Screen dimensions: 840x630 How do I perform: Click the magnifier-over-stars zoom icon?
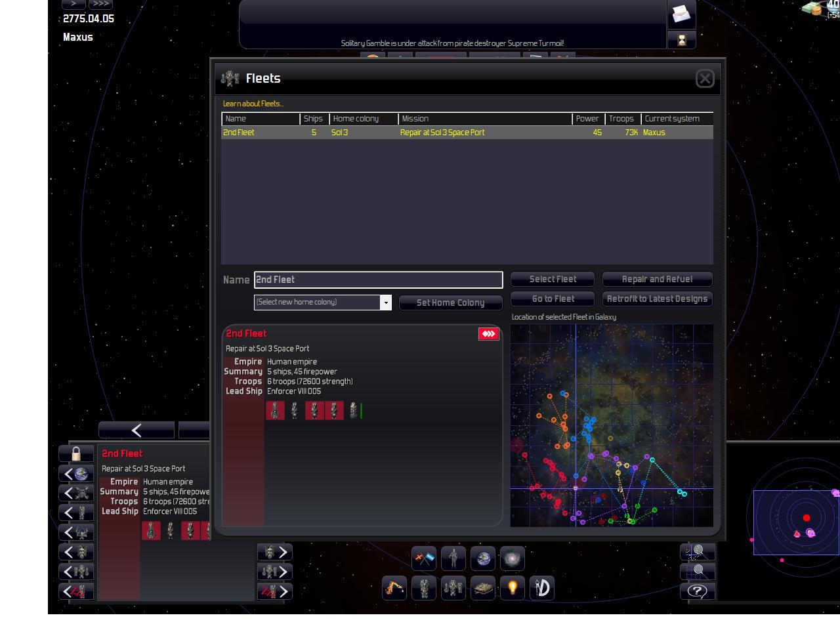click(x=698, y=552)
